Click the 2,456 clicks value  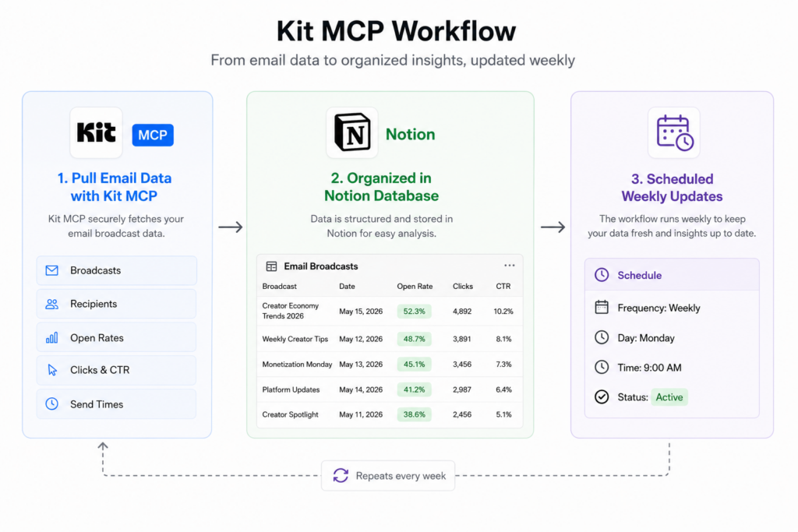(462, 414)
